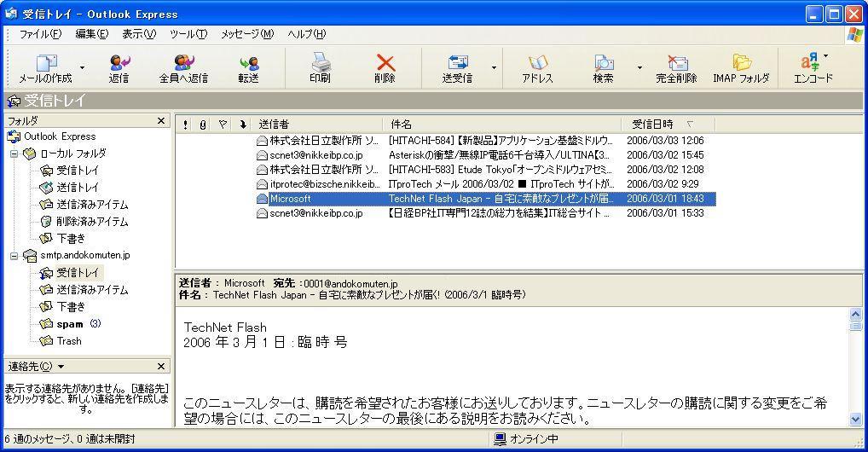Viewport: 868px width, 452px height.
Task: Sort by priority column (exclamation mark header)
Action: pyautogui.click(x=185, y=125)
